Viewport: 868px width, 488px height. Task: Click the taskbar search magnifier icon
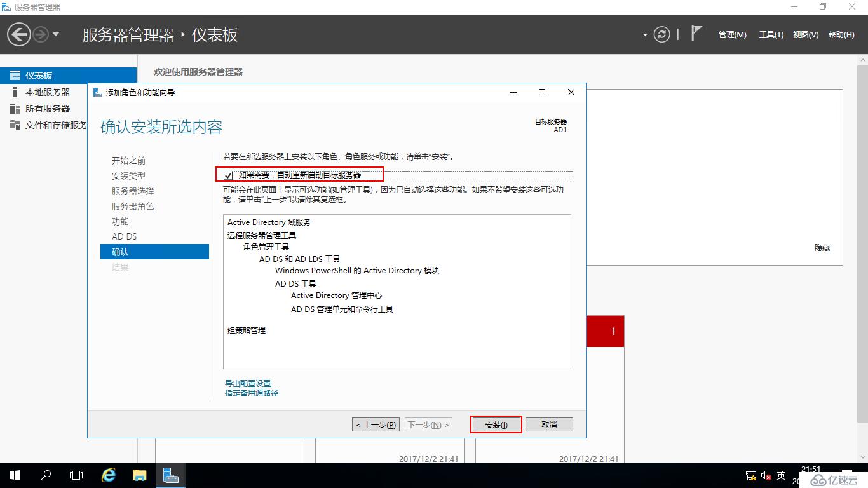tap(46, 475)
